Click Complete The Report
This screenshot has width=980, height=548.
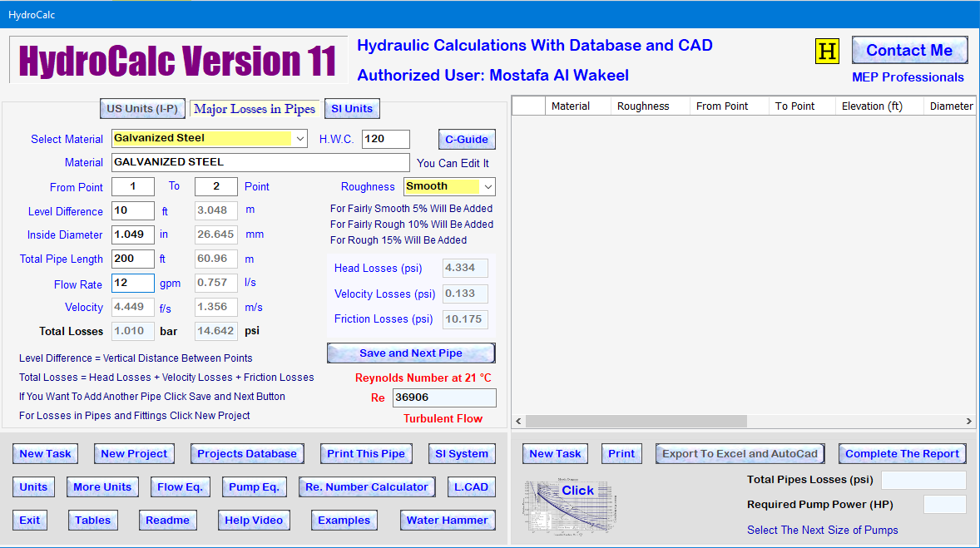point(902,453)
